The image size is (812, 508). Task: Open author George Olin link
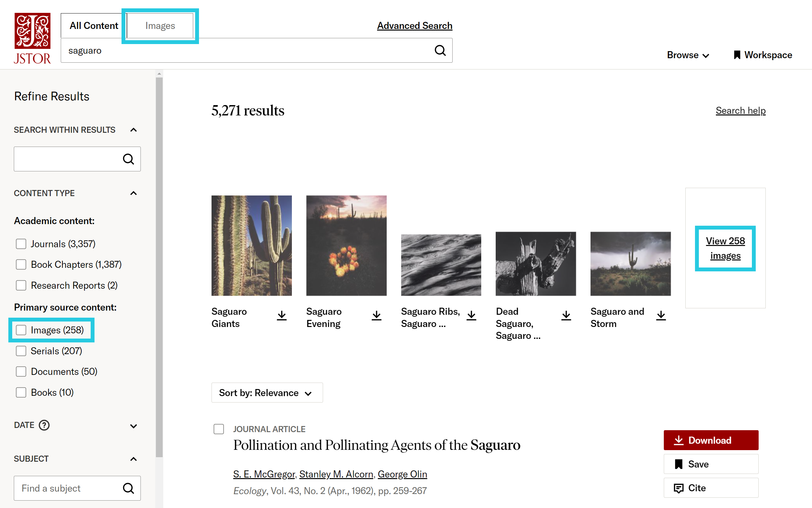click(x=402, y=474)
